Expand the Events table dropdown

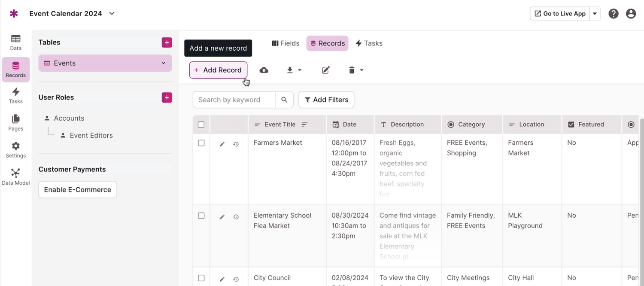tap(163, 63)
